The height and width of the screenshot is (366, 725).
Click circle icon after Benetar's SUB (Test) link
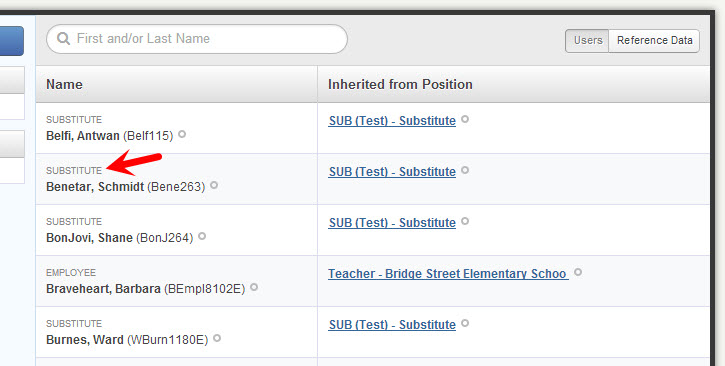coord(465,170)
